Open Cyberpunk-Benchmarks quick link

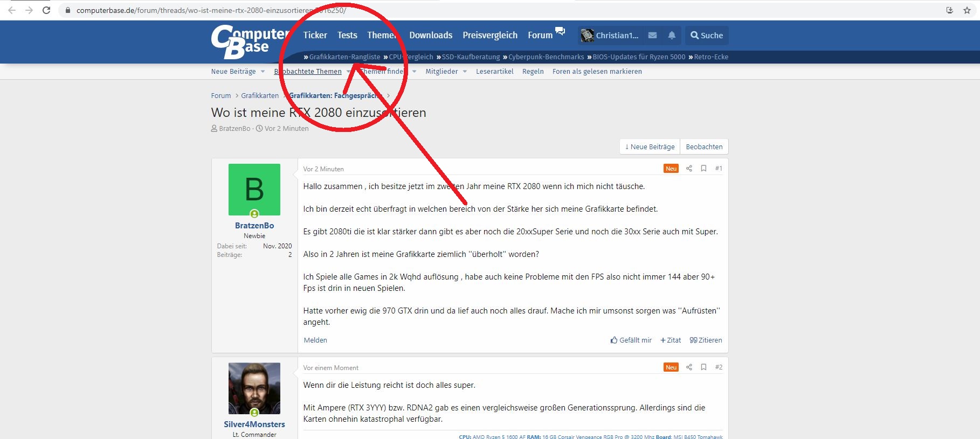click(546, 57)
